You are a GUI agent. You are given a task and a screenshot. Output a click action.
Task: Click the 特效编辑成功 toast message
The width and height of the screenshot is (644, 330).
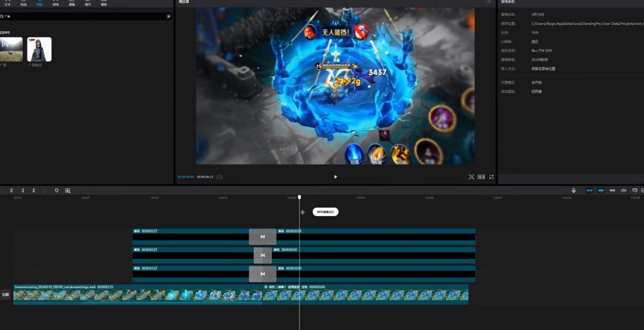click(326, 212)
